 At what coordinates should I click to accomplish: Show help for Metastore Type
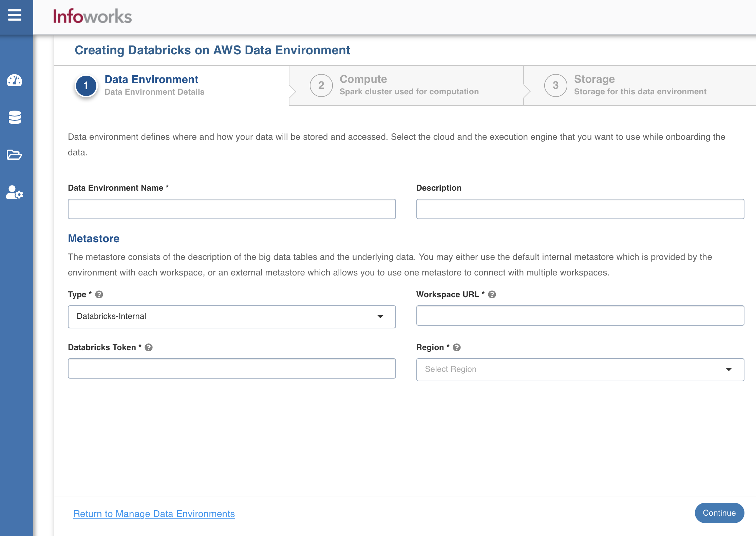click(99, 294)
